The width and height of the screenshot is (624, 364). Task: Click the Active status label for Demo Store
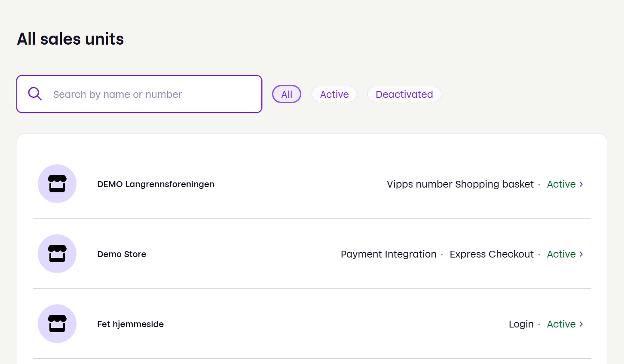[x=561, y=254]
